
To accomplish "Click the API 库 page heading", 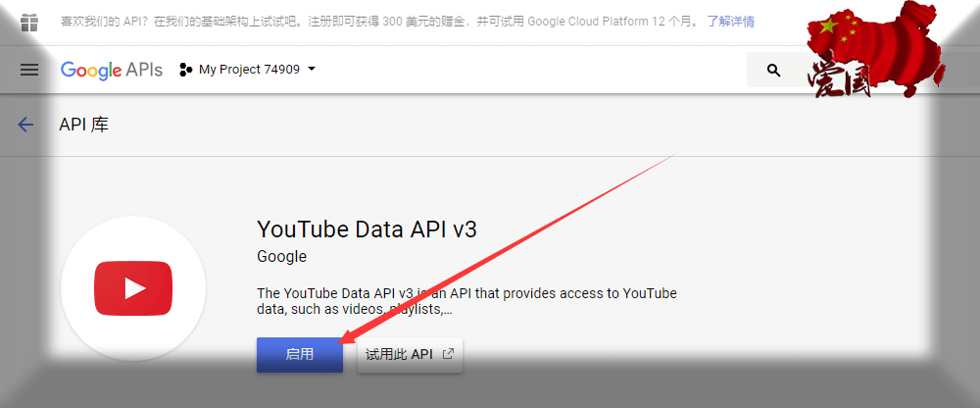I will click(84, 125).
